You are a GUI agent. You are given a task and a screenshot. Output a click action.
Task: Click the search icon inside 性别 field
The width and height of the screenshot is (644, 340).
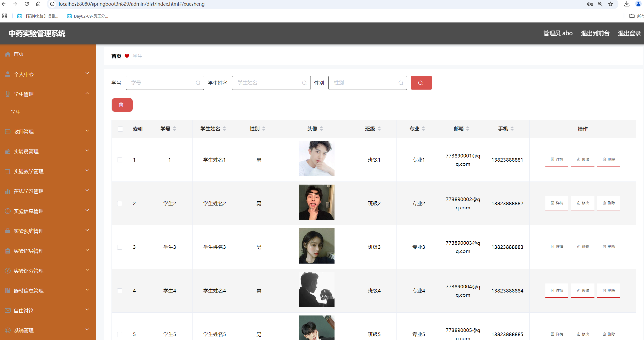coord(401,83)
